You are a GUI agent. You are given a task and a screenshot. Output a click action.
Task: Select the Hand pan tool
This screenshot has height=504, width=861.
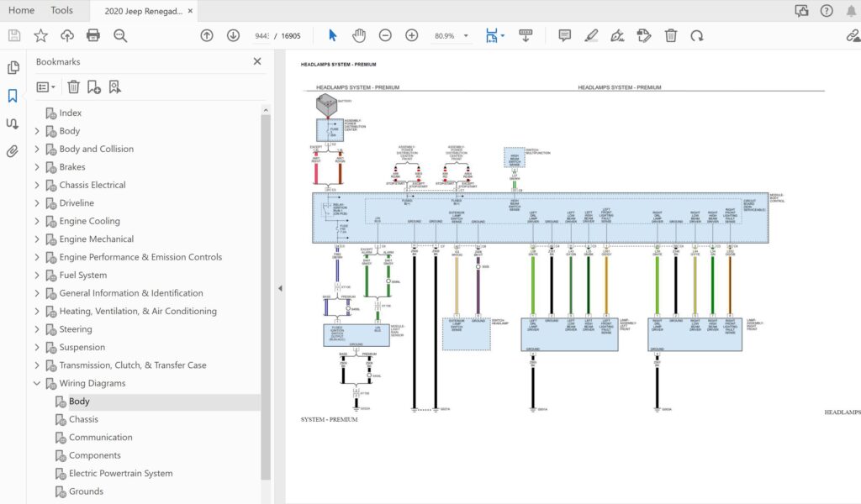pos(359,35)
